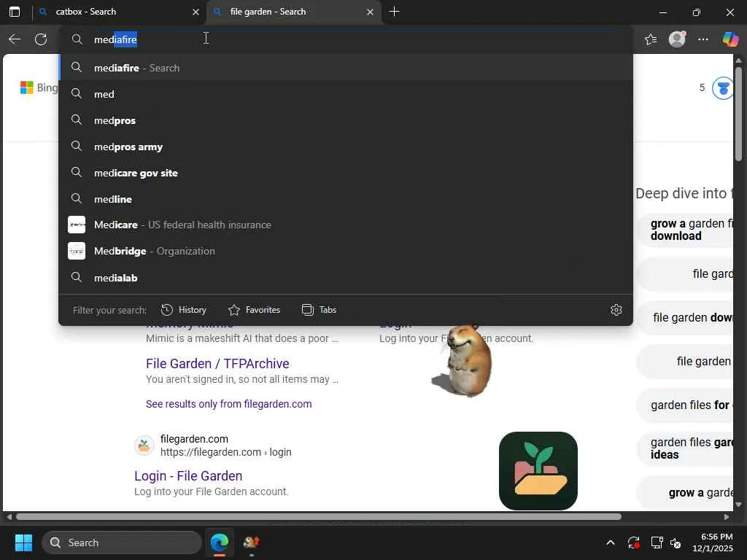This screenshot has width=747, height=560.
Task: Click the sync status tray icon
Action: coord(634,542)
